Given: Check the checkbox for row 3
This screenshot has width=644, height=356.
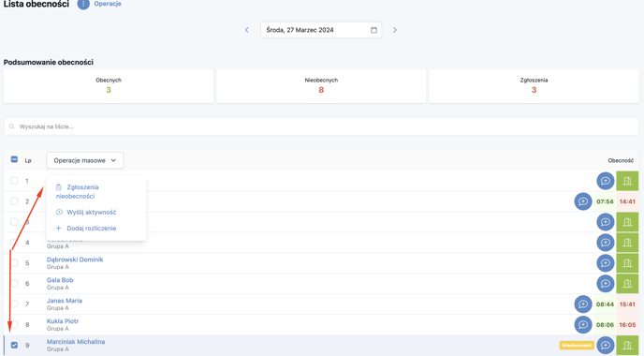Looking at the screenshot, I should point(14,222).
